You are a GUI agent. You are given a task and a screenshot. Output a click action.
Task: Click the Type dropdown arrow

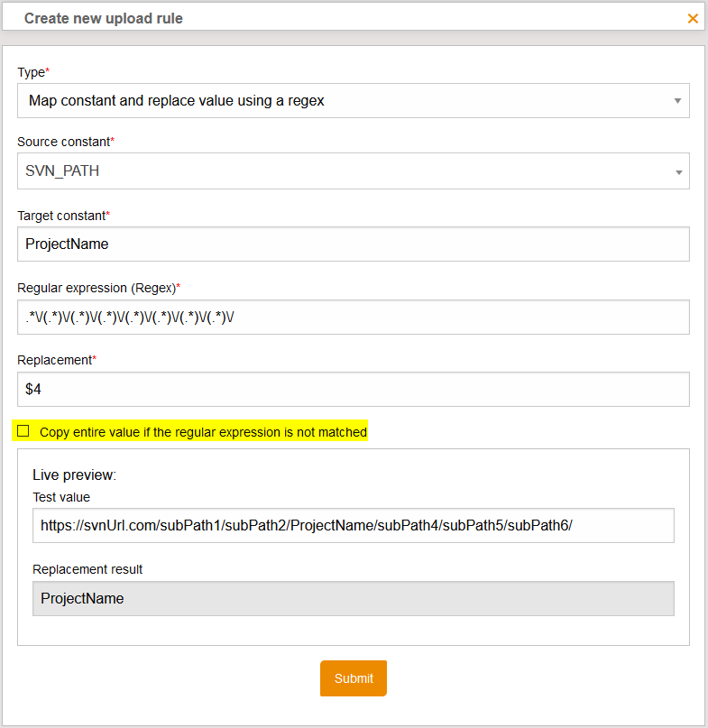point(677,101)
